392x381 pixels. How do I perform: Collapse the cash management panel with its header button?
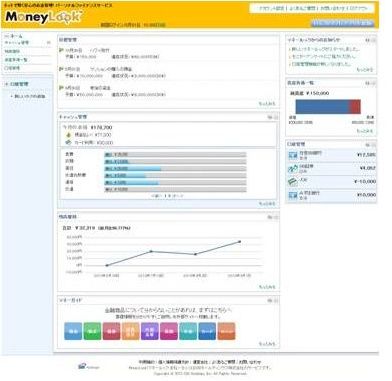pyautogui.click(x=276, y=117)
